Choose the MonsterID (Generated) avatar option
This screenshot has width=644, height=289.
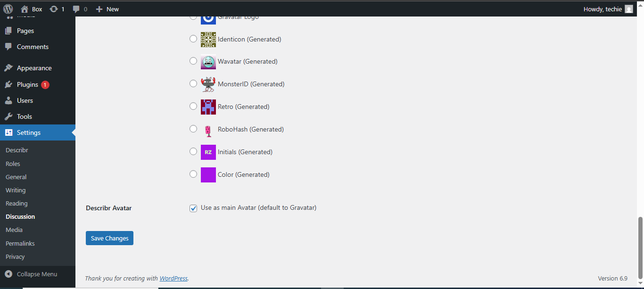[193, 83]
